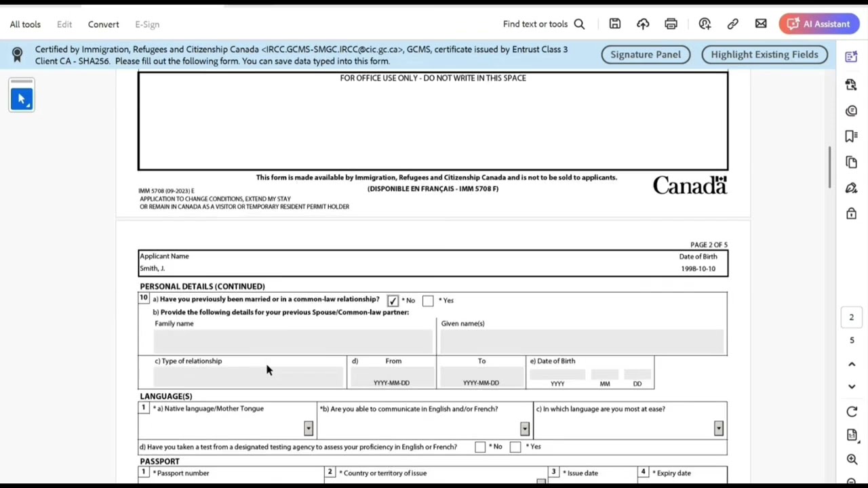
Task: Check Yes for previously married question
Action: (428, 300)
